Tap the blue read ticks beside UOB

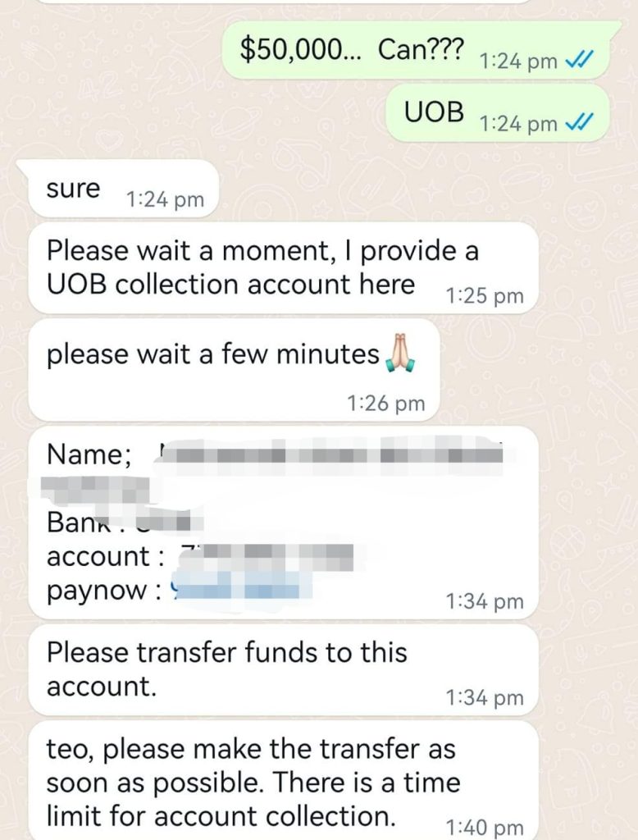pos(579,123)
